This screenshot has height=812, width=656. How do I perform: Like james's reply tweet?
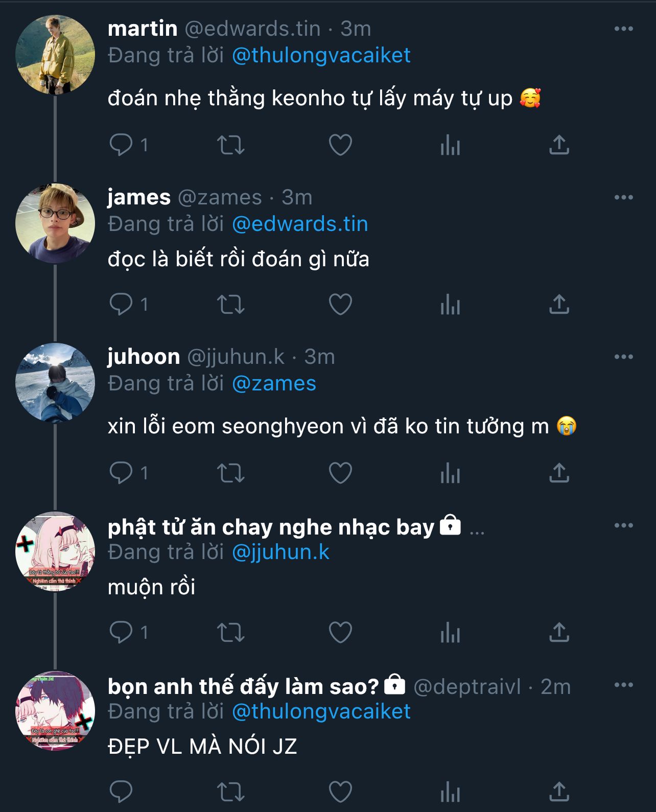click(340, 305)
